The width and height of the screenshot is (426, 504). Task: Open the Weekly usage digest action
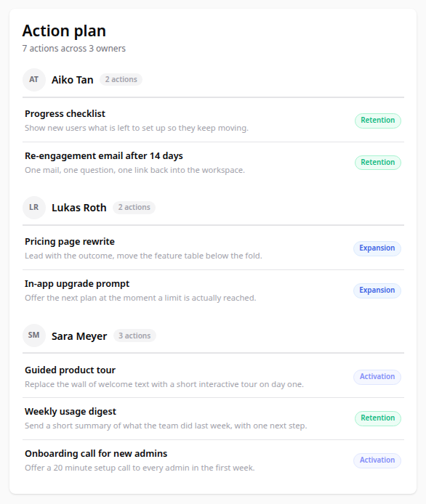point(213,418)
